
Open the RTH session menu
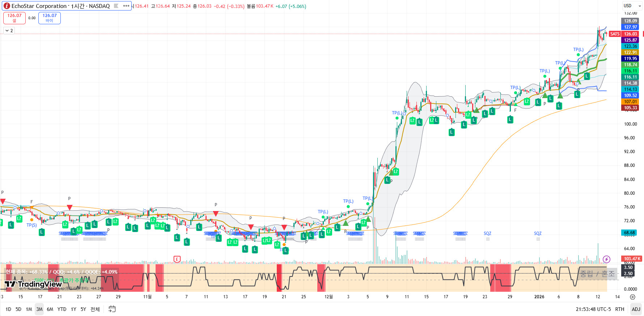[x=620, y=309]
